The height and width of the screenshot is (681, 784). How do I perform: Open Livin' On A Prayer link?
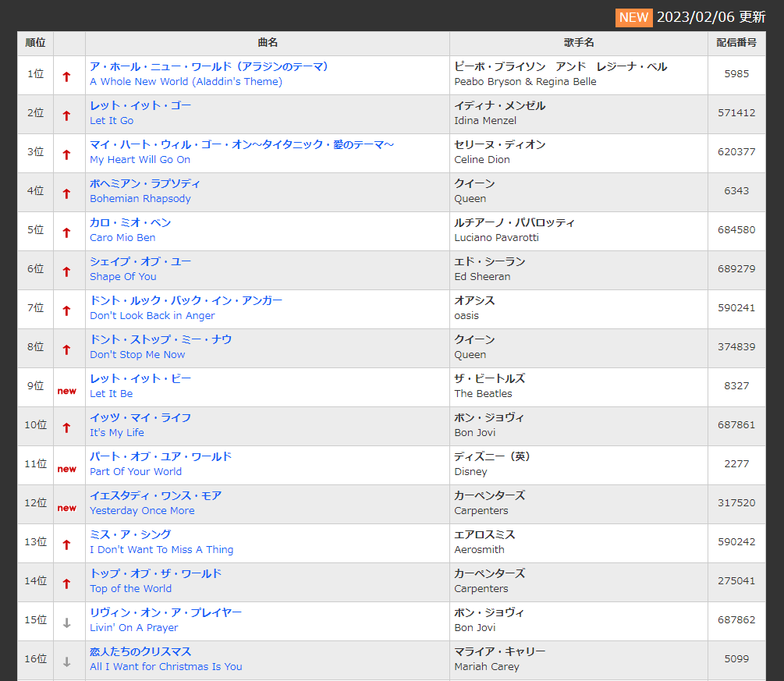point(166,620)
